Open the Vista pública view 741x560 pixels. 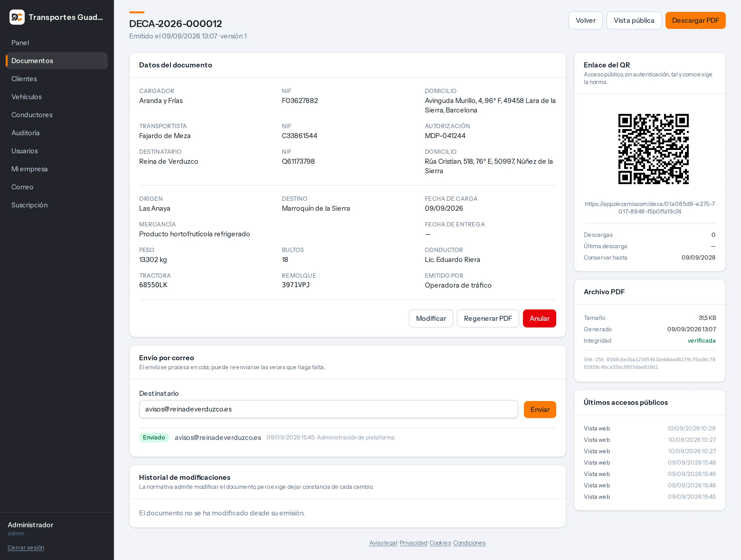633,20
